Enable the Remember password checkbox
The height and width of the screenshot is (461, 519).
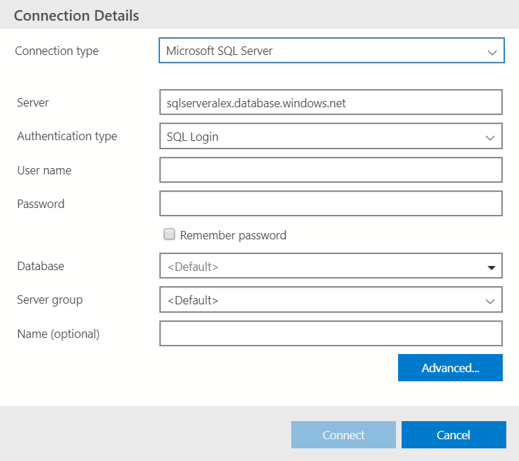point(169,234)
